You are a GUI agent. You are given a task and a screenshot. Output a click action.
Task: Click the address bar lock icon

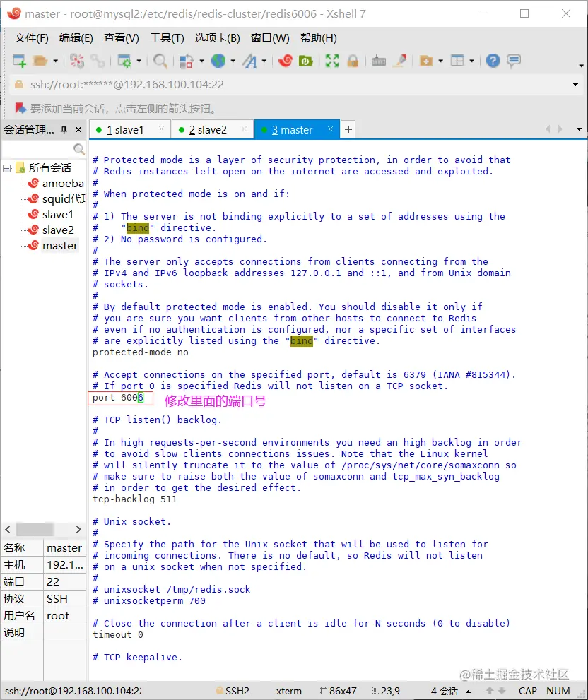point(19,84)
